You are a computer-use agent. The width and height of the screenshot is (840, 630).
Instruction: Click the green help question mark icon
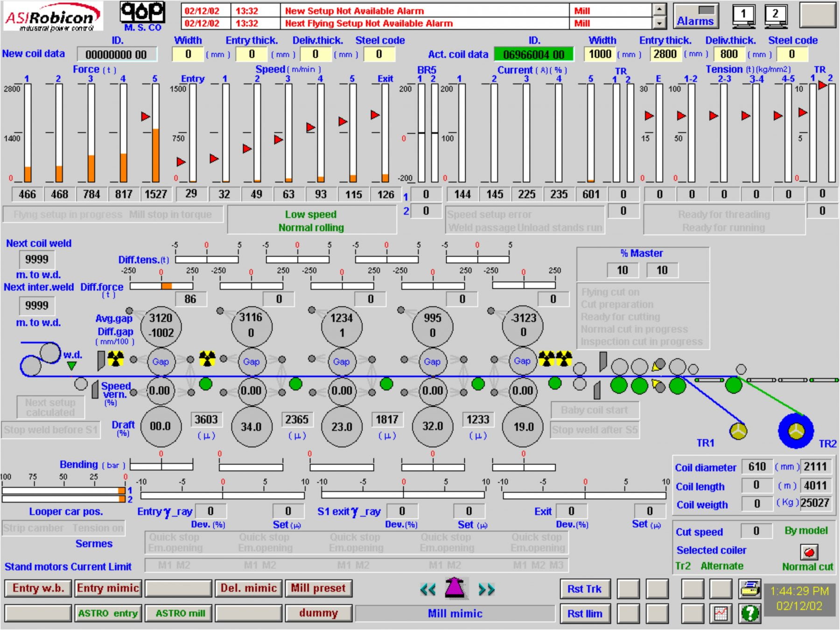point(749,613)
